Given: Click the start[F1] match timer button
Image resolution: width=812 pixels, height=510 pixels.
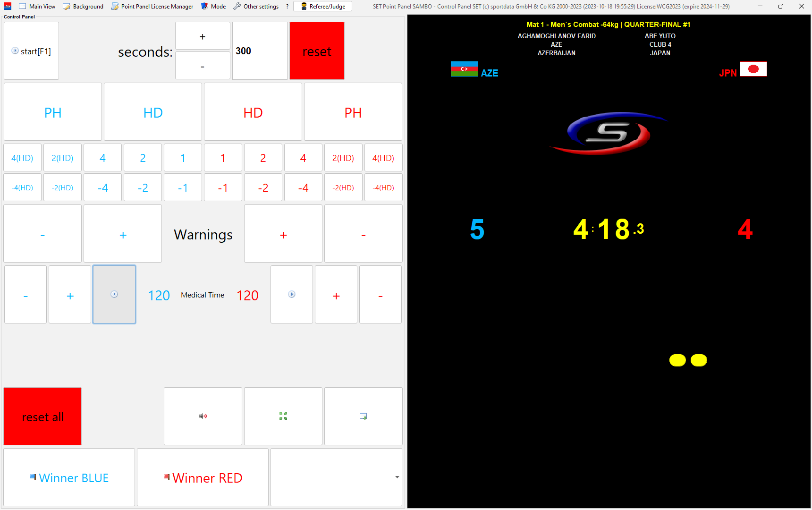Looking at the screenshot, I should click(31, 51).
